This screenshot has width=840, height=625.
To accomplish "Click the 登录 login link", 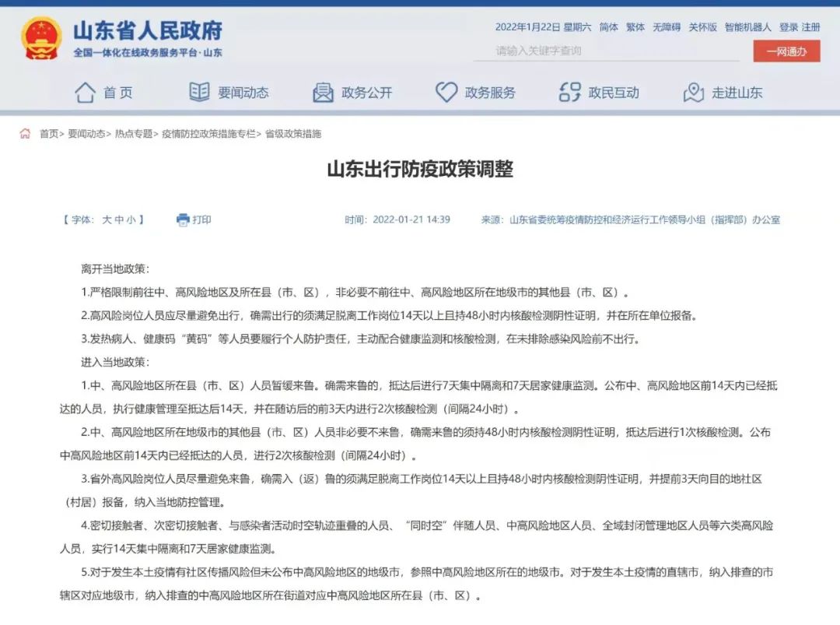I will (789, 26).
